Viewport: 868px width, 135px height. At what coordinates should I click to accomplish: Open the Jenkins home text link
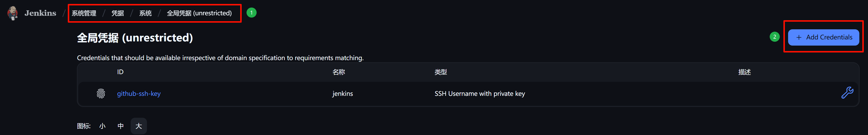pyautogui.click(x=40, y=13)
